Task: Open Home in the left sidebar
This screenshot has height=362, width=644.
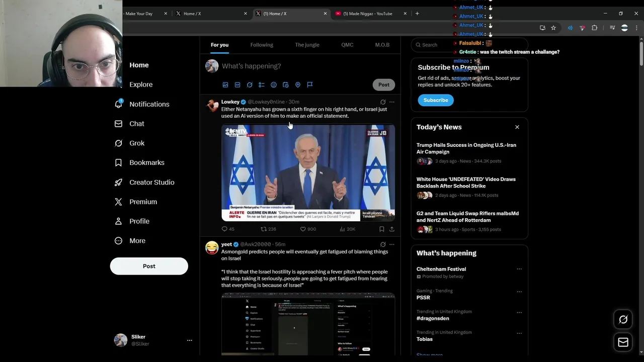Action: [x=139, y=65]
